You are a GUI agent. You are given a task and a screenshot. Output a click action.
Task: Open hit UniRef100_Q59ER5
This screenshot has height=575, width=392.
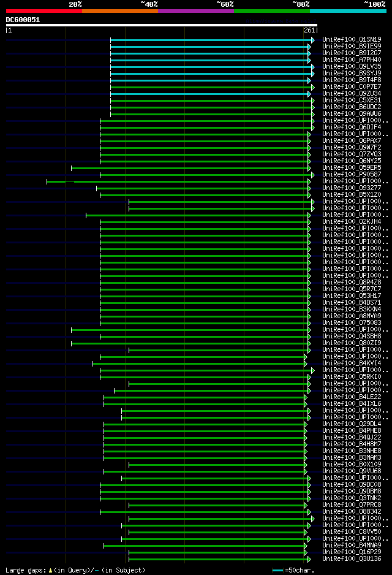coord(352,167)
